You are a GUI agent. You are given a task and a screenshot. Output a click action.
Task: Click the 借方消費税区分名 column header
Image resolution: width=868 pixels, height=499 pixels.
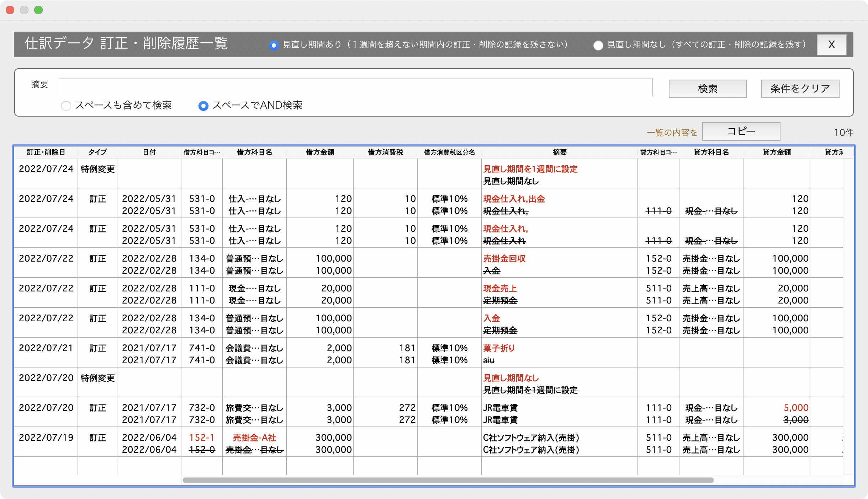(449, 152)
